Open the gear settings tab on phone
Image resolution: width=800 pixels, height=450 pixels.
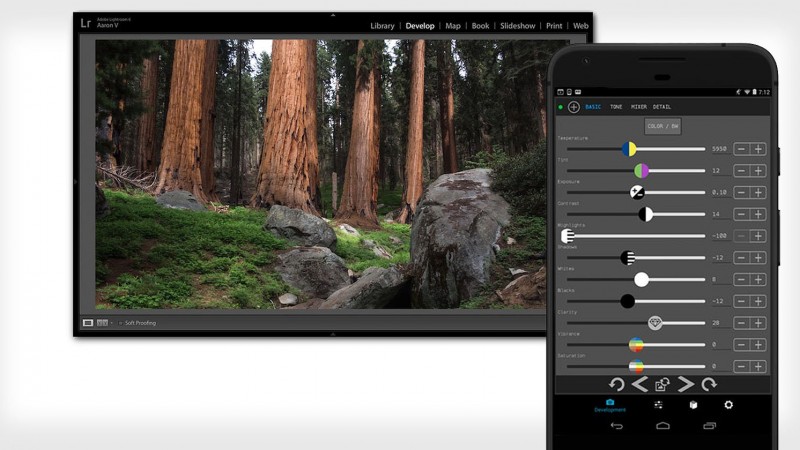coord(729,405)
